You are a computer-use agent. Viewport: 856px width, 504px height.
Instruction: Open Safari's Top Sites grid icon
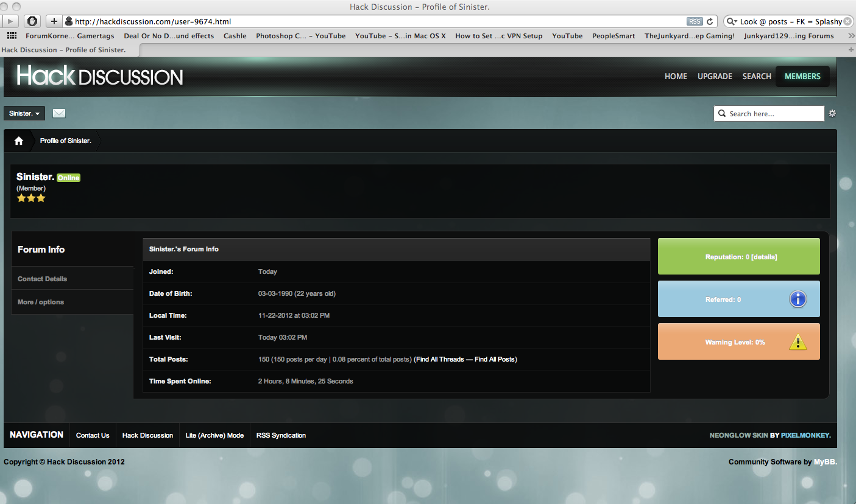[12, 36]
